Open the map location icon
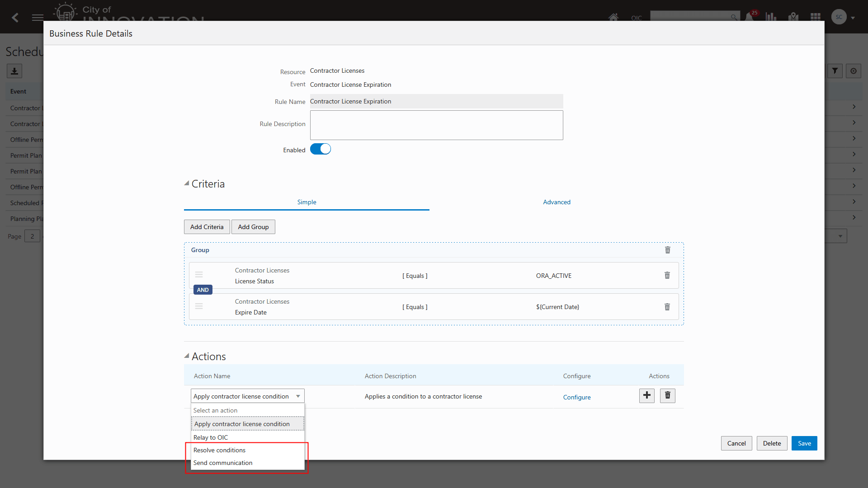This screenshot has width=868, height=488. [793, 17]
